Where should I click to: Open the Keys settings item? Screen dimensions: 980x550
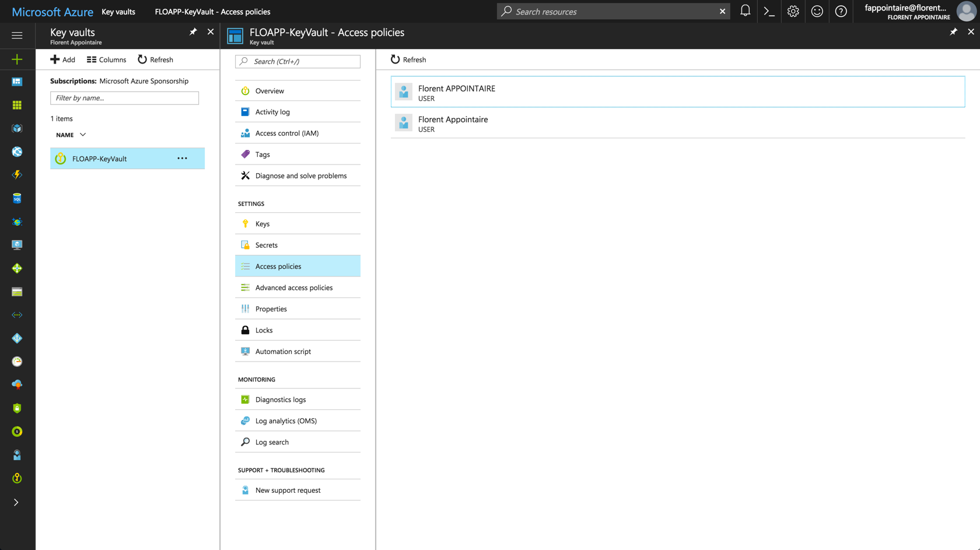(297, 224)
